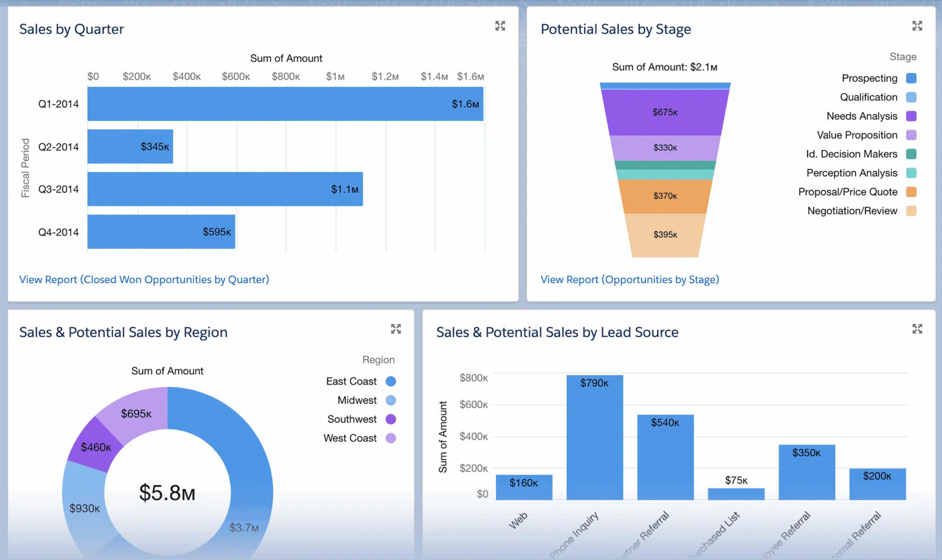Select the Web lead source bar $160K
Screen dimensions: 942x560
pos(524,487)
